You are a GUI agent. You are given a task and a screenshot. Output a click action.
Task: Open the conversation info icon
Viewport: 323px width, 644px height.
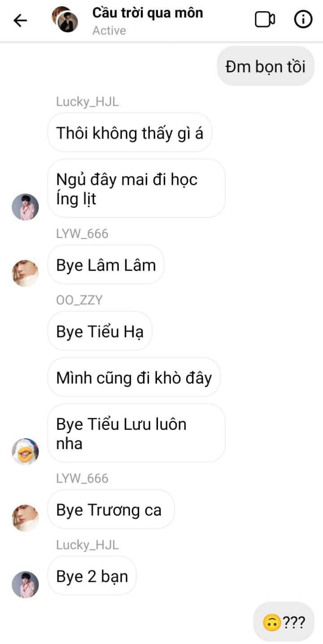pyautogui.click(x=303, y=20)
